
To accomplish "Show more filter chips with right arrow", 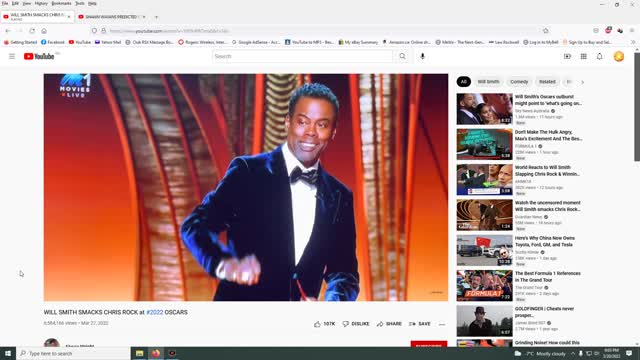I will click(x=582, y=82).
